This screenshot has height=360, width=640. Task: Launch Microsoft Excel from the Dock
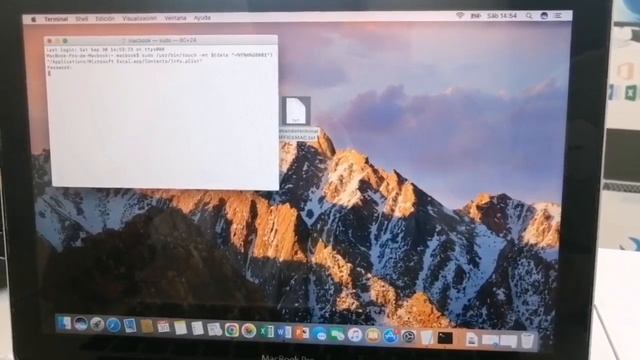[x=267, y=331]
